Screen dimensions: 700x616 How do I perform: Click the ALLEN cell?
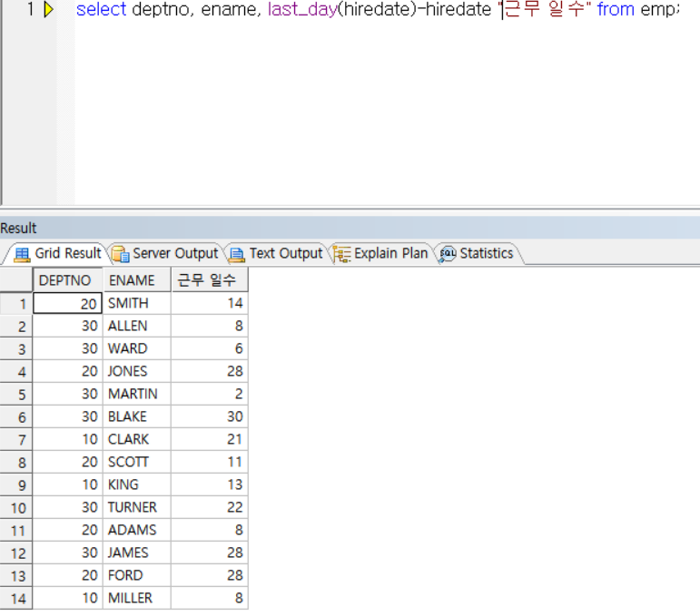tap(137, 326)
